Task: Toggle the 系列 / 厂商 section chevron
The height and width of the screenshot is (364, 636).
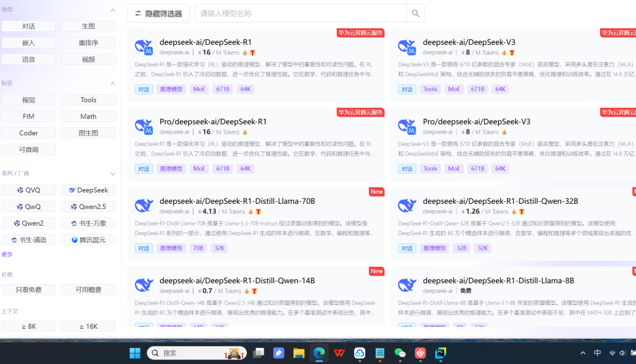Action: click(x=112, y=174)
